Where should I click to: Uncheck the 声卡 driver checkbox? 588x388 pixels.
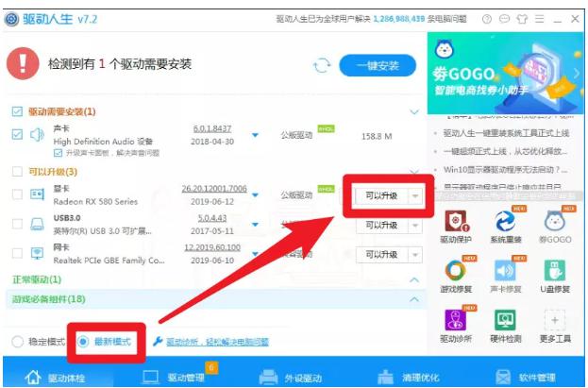17,134
